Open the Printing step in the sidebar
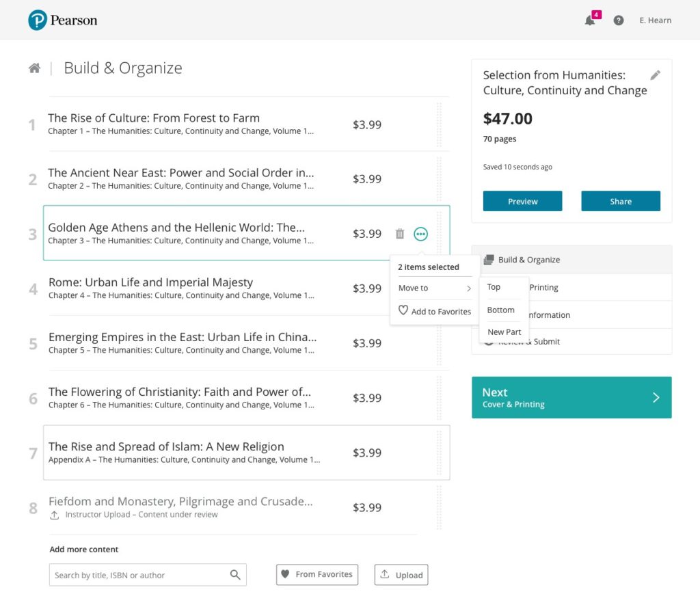Viewport: 700px width, 607px height. point(600,287)
